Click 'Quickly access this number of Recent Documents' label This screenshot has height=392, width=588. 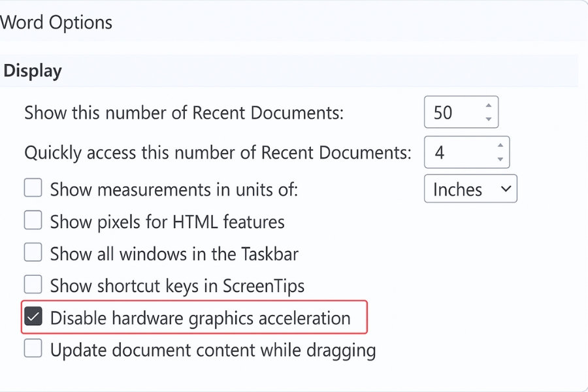tap(218, 152)
